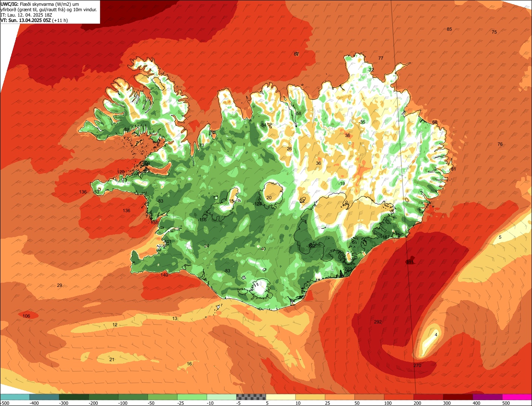The height and width of the screenshot is (406, 532).
Task: Click the value 106 in the southwest sea
Action: (26, 316)
